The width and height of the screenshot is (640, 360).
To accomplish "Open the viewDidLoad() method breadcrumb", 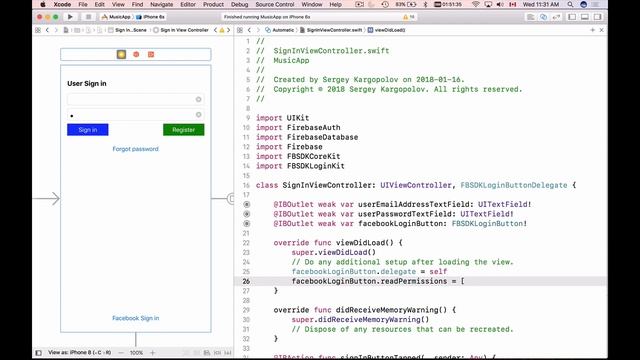I will coord(387,30).
